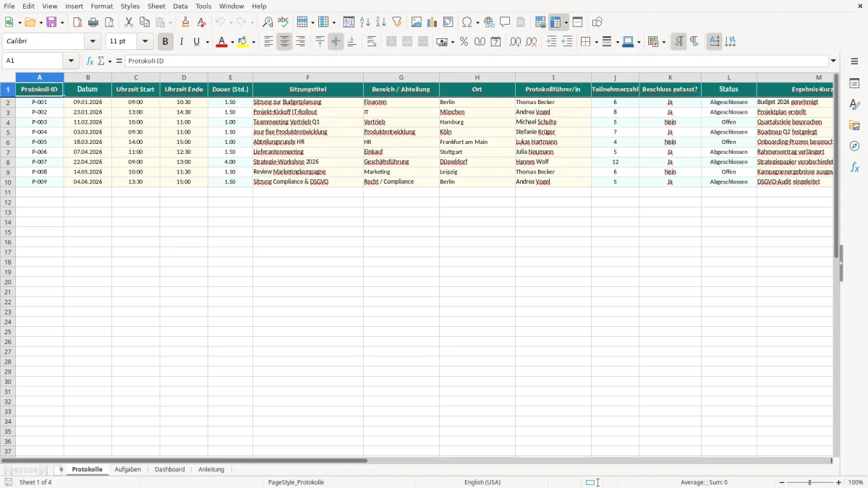Toggle Align Right
This screenshot has width=868, height=488.
click(x=300, y=42)
